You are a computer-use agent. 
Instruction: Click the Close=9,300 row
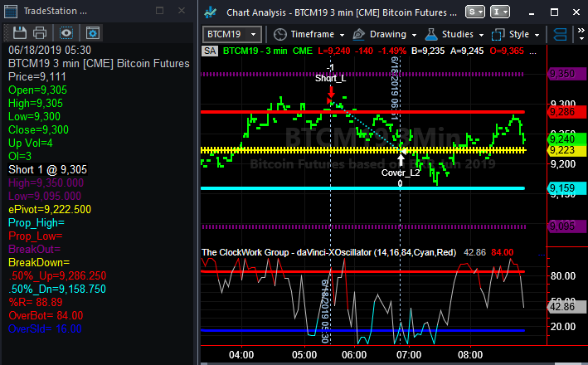[x=38, y=129]
